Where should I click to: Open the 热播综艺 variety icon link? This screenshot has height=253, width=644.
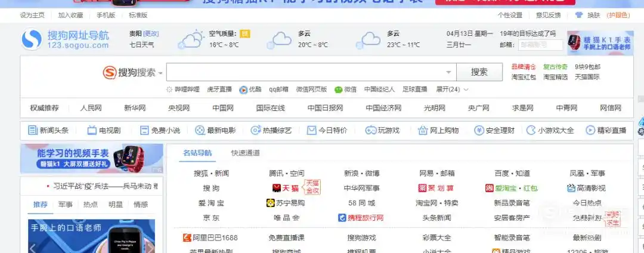[x=255, y=131]
